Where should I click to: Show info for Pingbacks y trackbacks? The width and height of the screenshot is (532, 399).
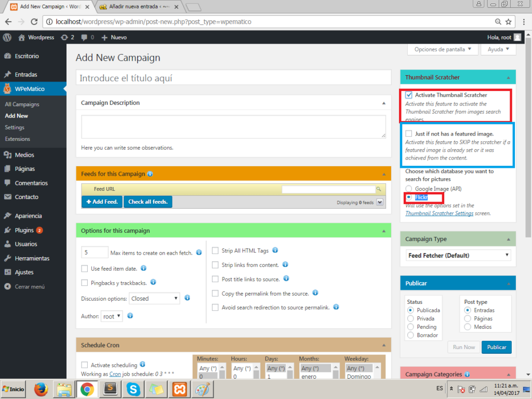153,282
